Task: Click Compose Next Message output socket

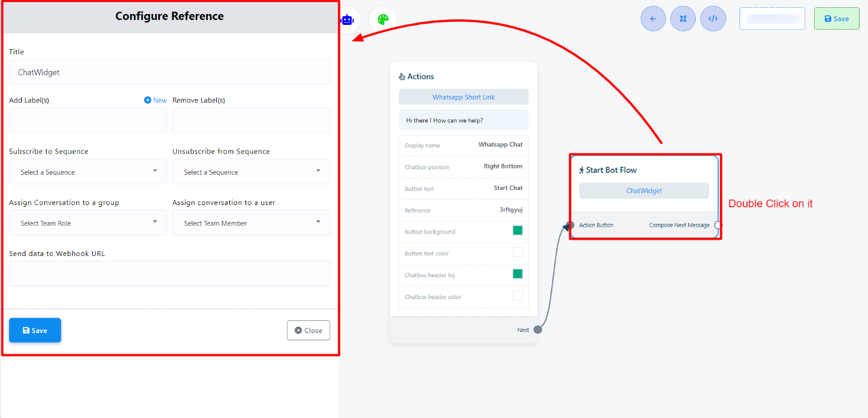Action: click(718, 225)
